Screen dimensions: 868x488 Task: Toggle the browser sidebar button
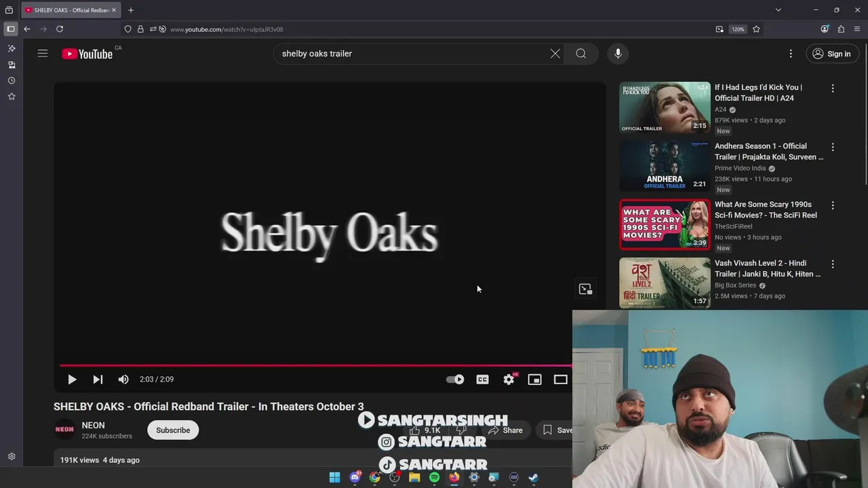pos(10,29)
